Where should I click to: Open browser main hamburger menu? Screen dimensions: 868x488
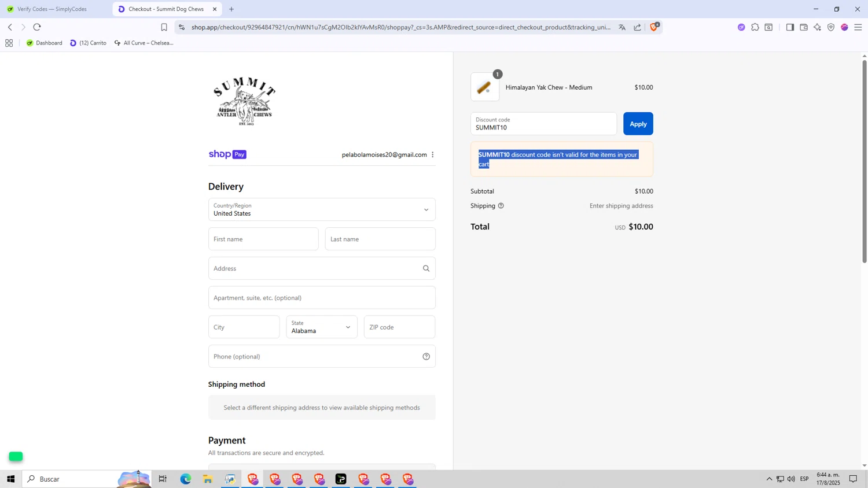pyautogui.click(x=858, y=27)
